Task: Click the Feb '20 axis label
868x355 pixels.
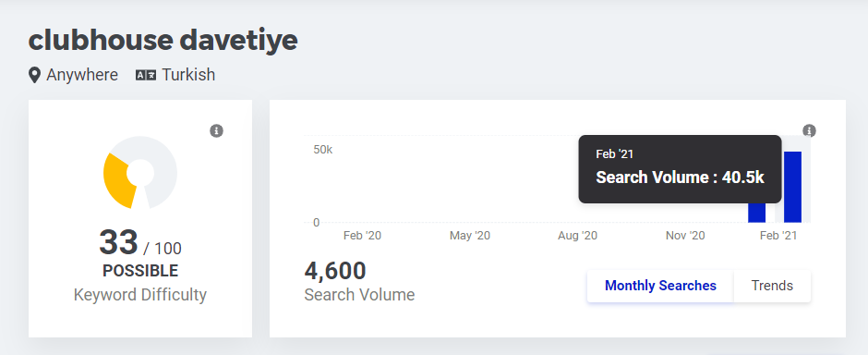Action: [x=362, y=236]
